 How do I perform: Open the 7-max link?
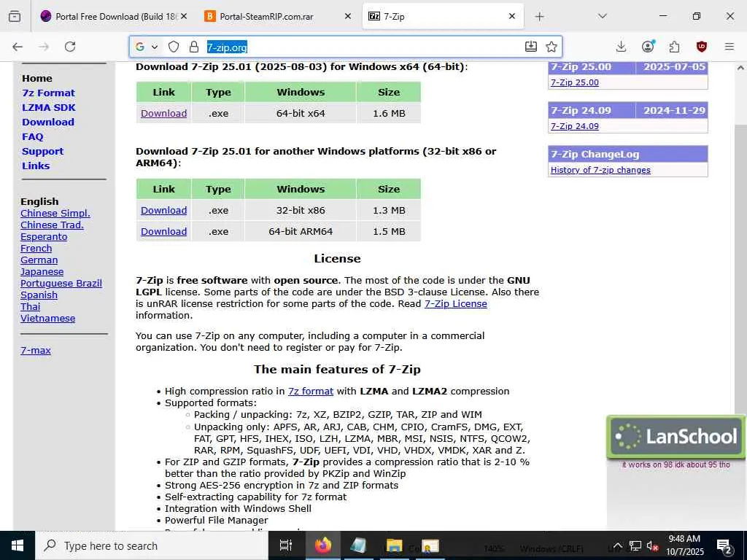pyautogui.click(x=36, y=351)
